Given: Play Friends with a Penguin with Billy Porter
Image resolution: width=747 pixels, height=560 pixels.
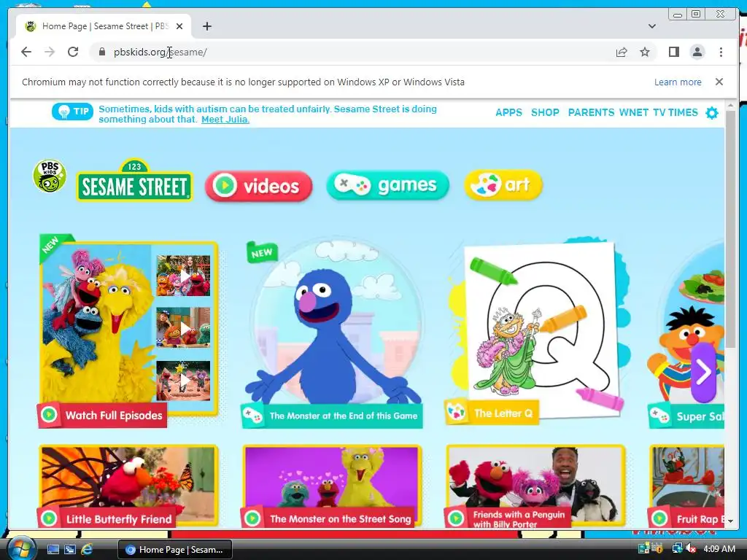Looking at the screenshot, I should click(x=535, y=486).
